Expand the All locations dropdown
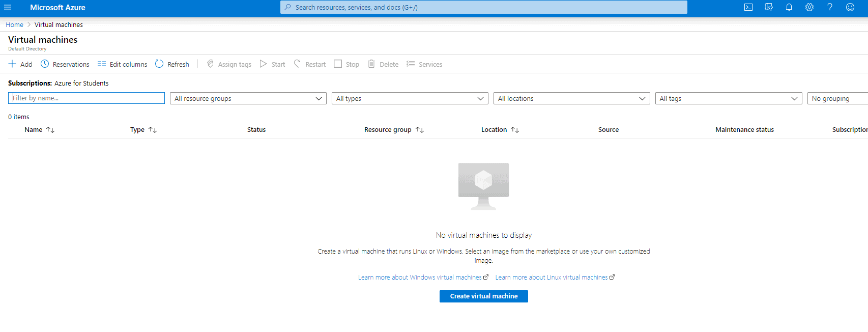868x332 pixels. click(x=572, y=98)
